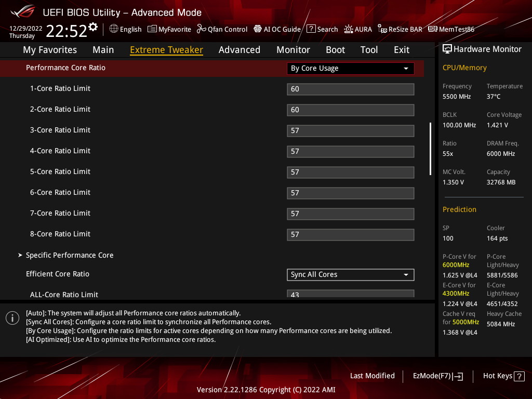The height and width of the screenshot is (399, 532).
Task: Click the EzMode exit arrow icon
Action: point(458,376)
